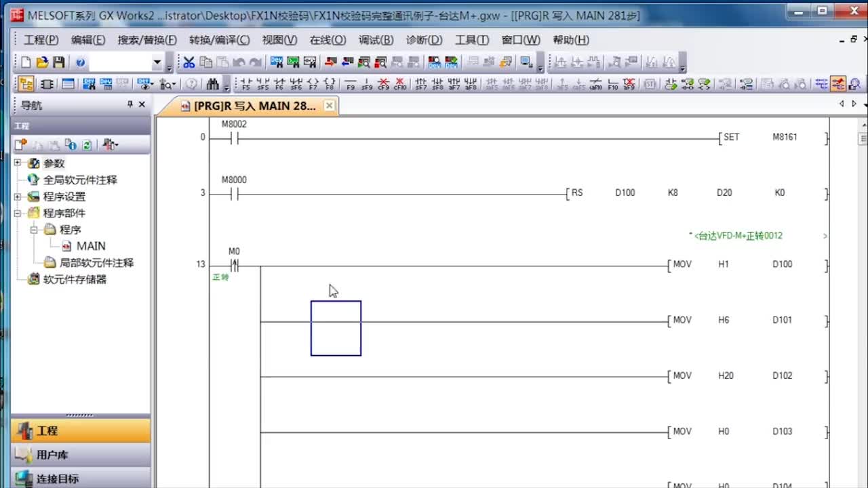Click the RS D100 K8 D20 instruction
Viewport: 868px width, 488px height.
coord(698,194)
